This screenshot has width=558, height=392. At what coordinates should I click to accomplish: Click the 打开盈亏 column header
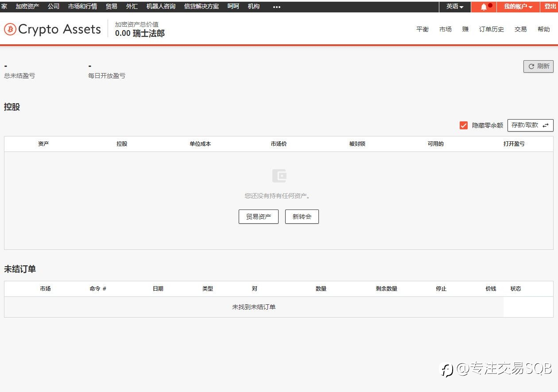tap(514, 144)
